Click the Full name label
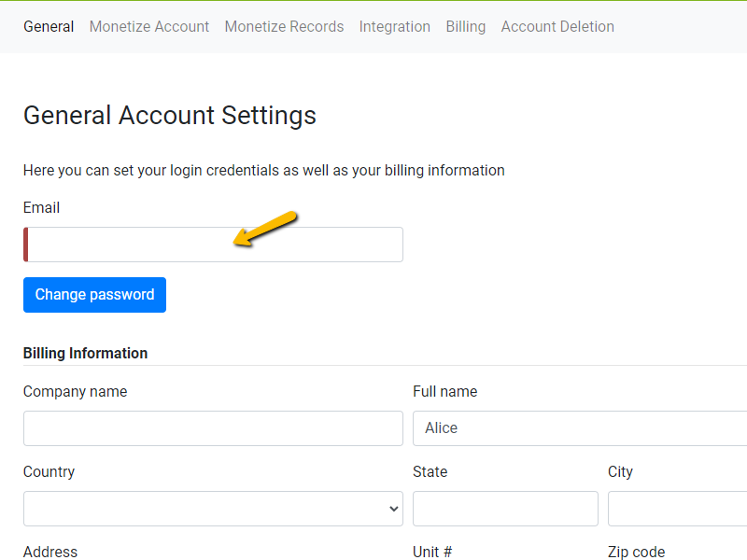This screenshot has width=747, height=560. (444, 392)
